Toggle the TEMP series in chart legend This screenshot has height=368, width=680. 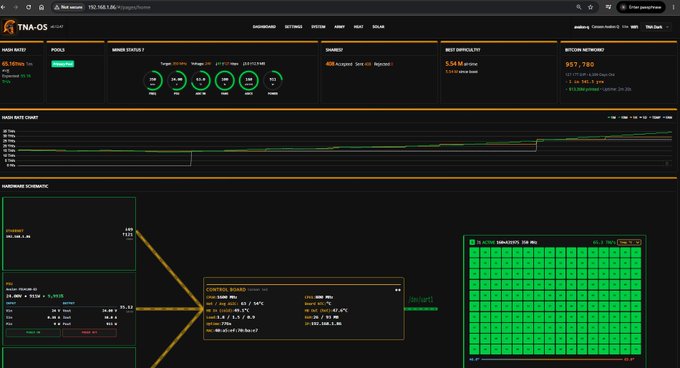(655, 117)
